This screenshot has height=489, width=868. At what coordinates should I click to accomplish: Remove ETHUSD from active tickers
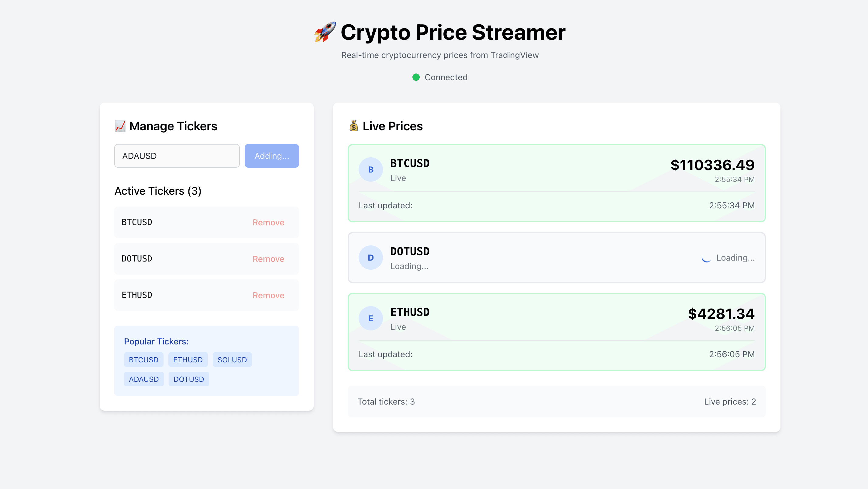tap(268, 295)
